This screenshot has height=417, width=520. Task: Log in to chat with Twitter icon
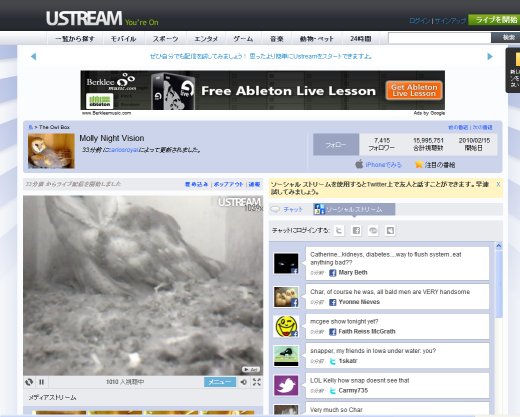pos(339,230)
